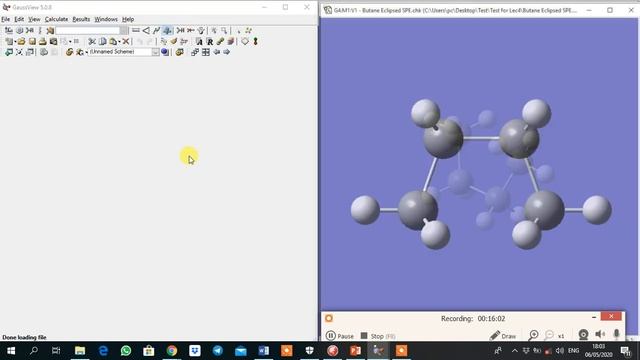The height and width of the screenshot is (360, 640).
Task: Click the leftmost hydrogen atom in the viewer
Action: (365, 210)
